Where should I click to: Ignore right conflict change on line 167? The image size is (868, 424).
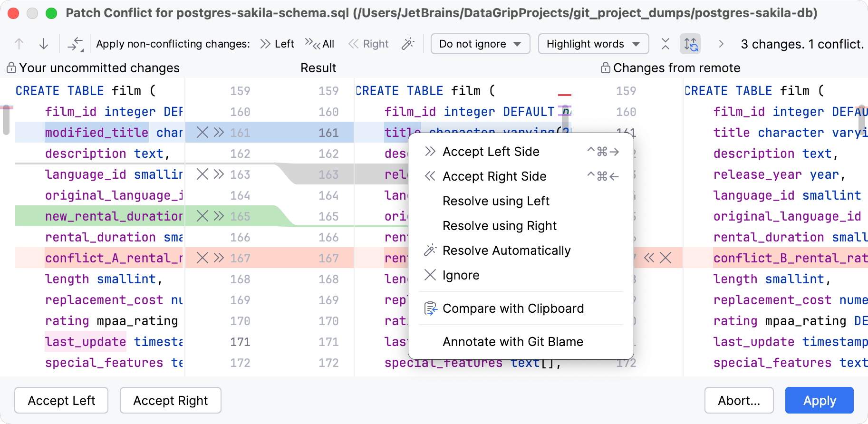click(665, 258)
